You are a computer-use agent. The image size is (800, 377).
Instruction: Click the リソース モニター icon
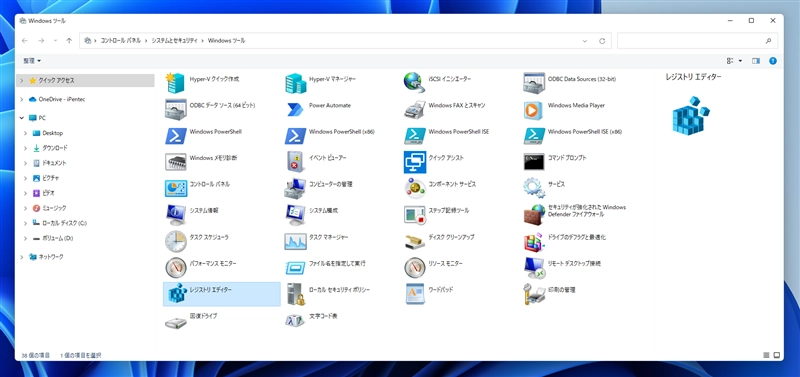pyautogui.click(x=414, y=267)
